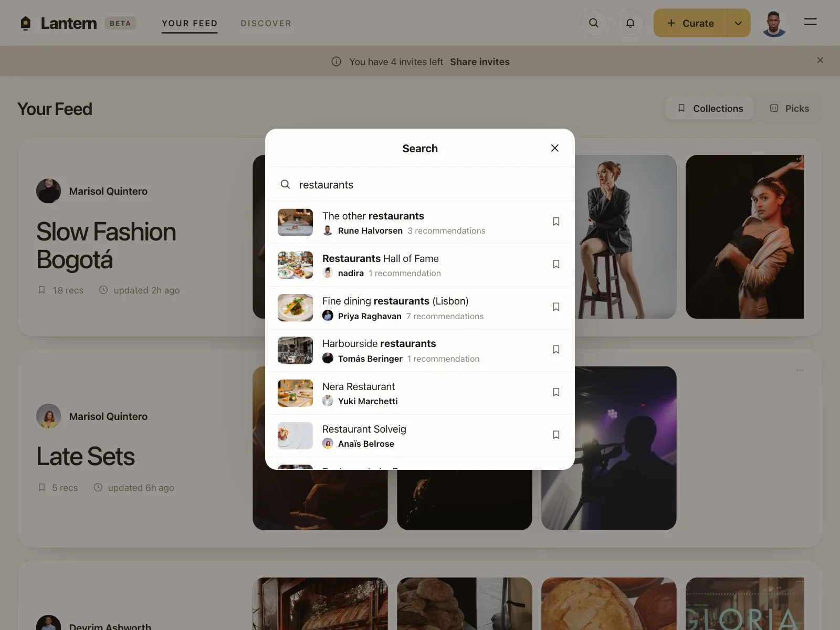Screen dimensions: 840x630
Task: Open the trumpet player concert photo
Action: [609, 448]
